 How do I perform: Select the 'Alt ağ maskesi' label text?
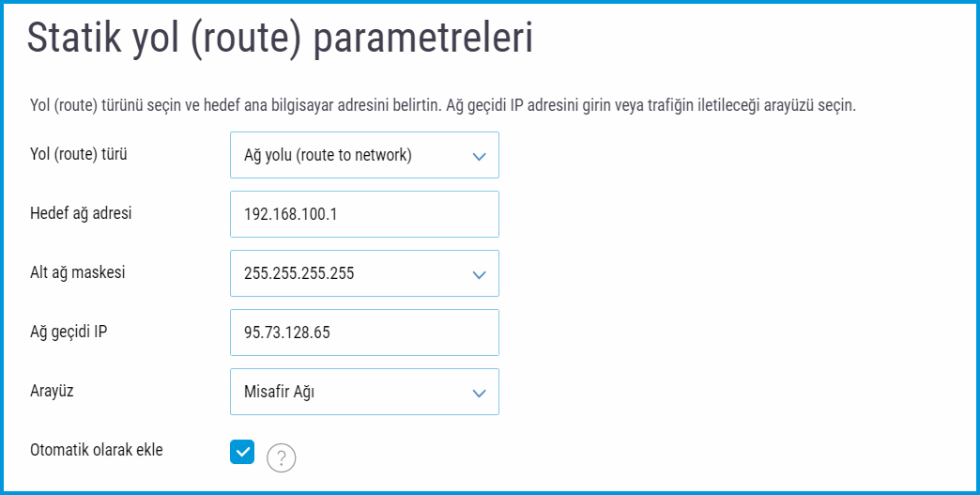coord(78,272)
